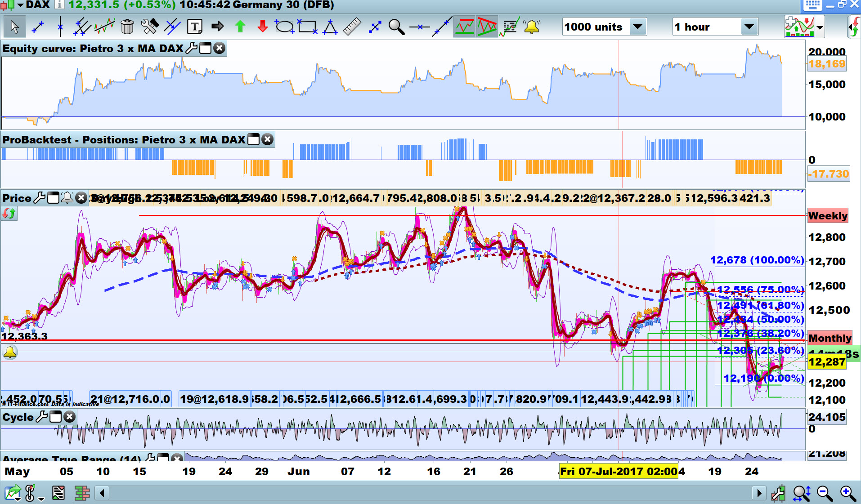Zoom in on the chart
The height and width of the screenshot is (504, 861).
coord(848,493)
